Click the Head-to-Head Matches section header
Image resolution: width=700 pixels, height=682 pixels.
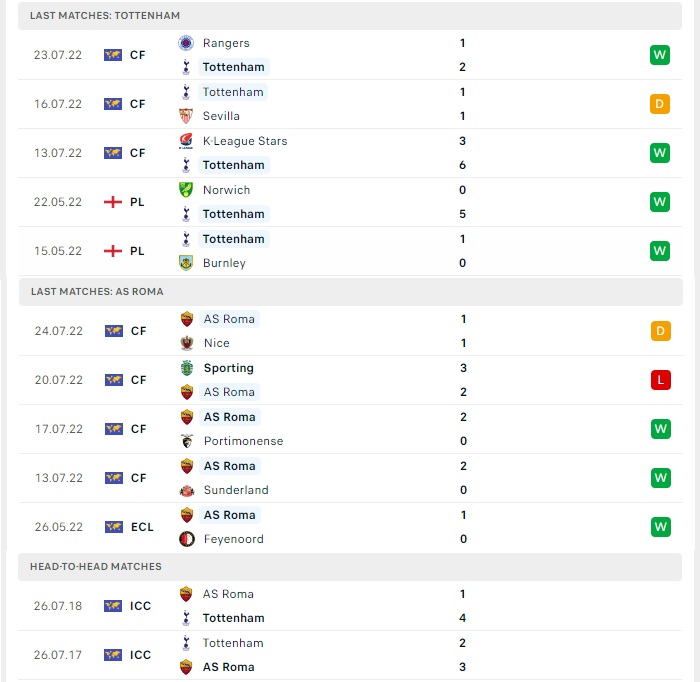coord(350,567)
